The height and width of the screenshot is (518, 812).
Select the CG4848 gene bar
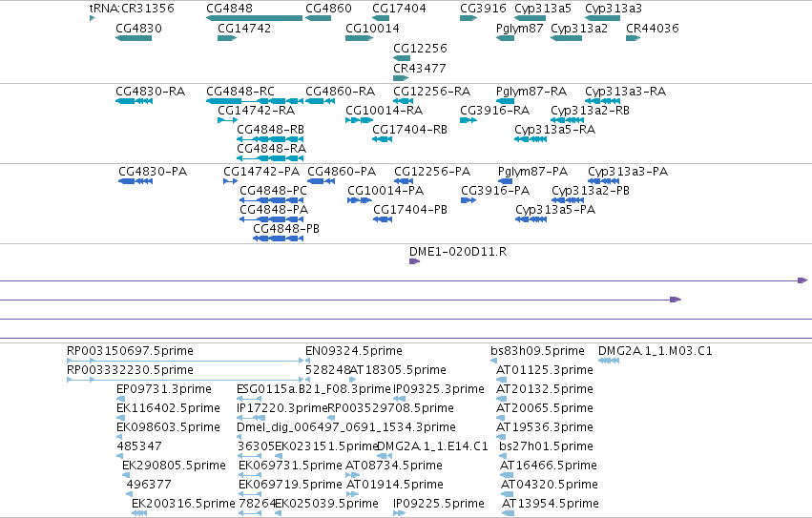pos(254,18)
